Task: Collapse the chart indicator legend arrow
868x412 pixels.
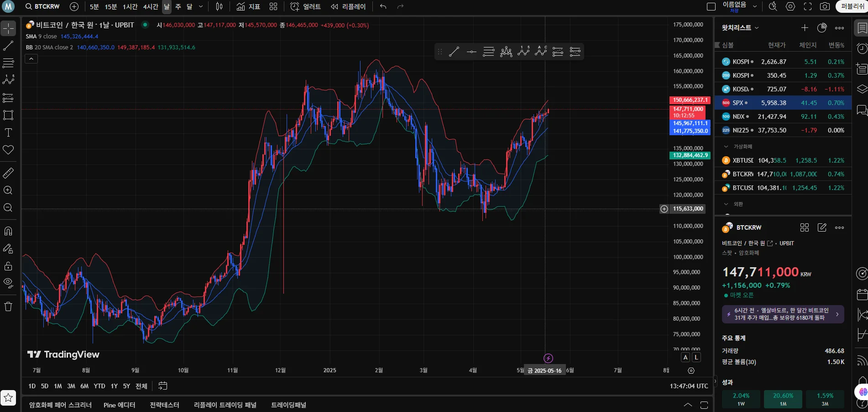Action: coord(31,59)
